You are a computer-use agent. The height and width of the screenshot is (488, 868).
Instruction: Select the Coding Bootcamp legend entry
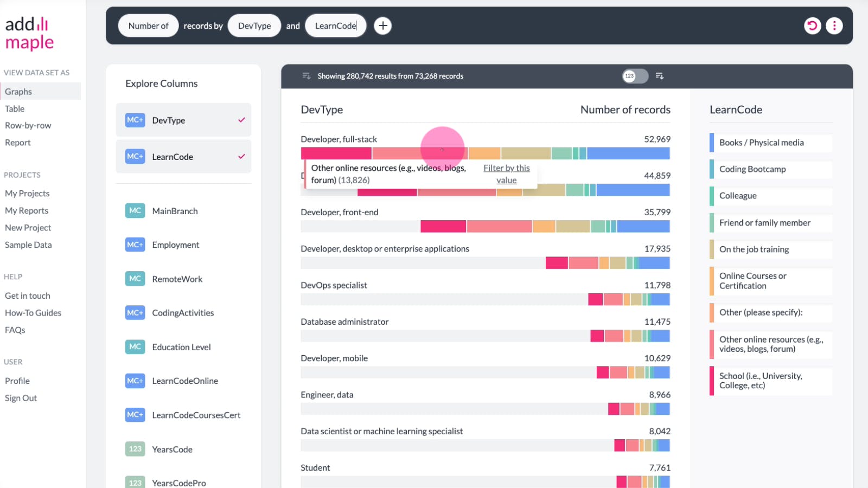752,169
